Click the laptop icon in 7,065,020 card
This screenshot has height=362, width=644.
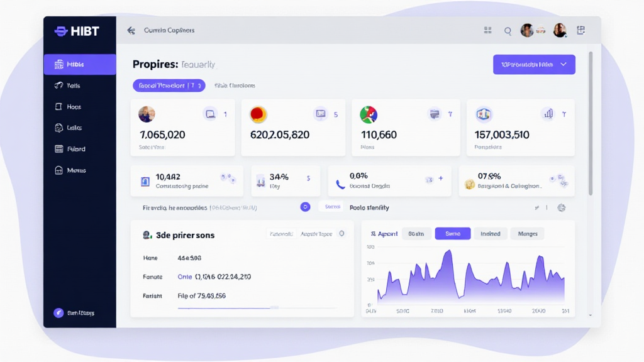click(209, 114)
